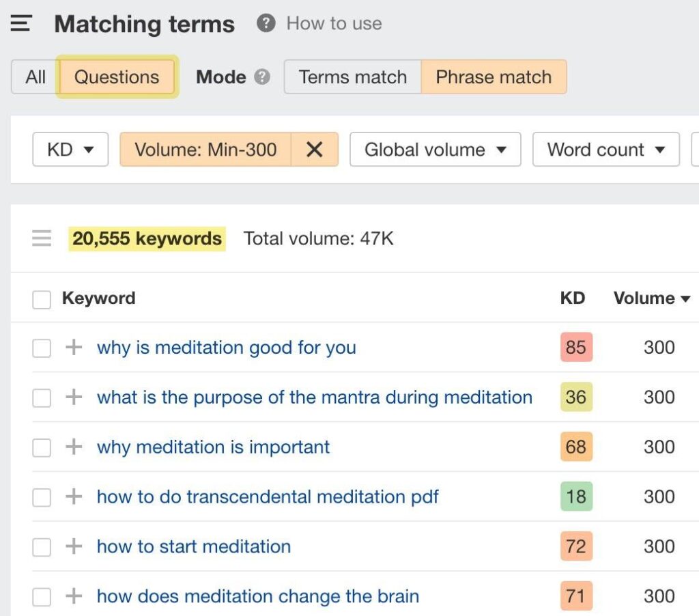Open the hamburger menu beside Matching terms
Viewport: 699px width, 616px height.
21,24
